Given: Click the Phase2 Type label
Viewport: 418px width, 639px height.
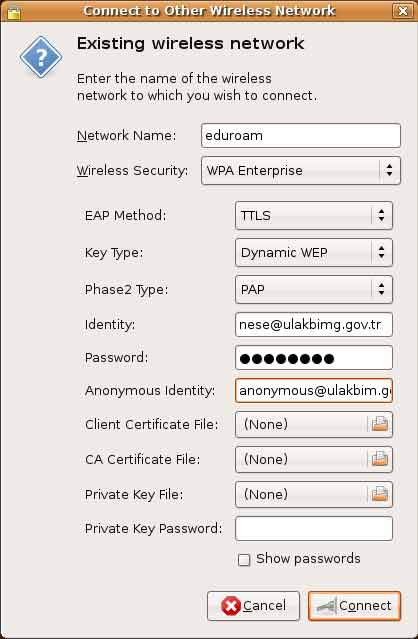Looking at the screenshot, I should coord(126,290).
